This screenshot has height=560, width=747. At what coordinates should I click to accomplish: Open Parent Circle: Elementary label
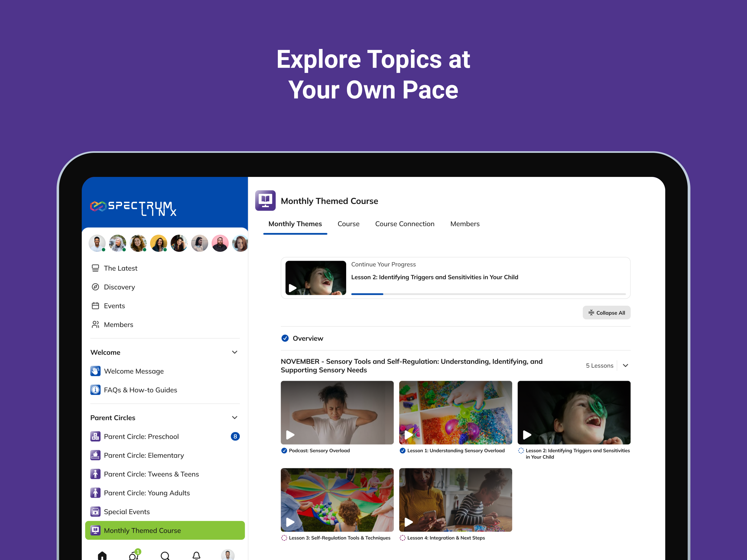point(144,455)
